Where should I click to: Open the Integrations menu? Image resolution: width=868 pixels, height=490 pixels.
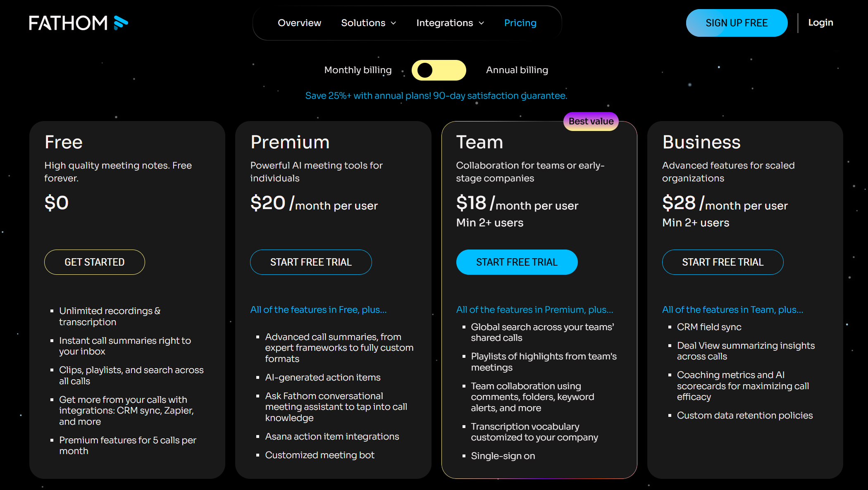click(444, 23)
